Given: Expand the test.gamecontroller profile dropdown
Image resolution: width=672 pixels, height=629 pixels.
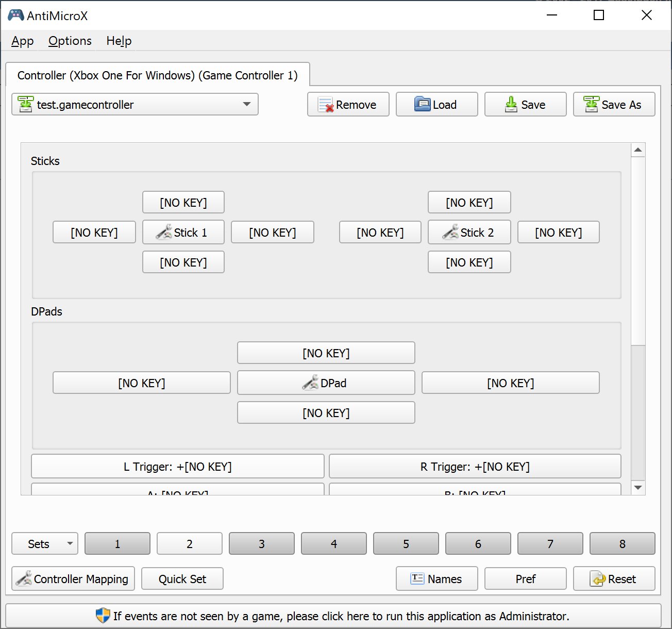Looking at the screenshot, I should click(135, 105).
